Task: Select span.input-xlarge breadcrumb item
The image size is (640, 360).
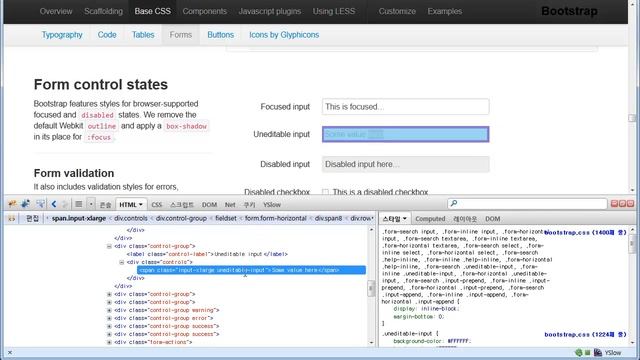Action: click(79, 218)
